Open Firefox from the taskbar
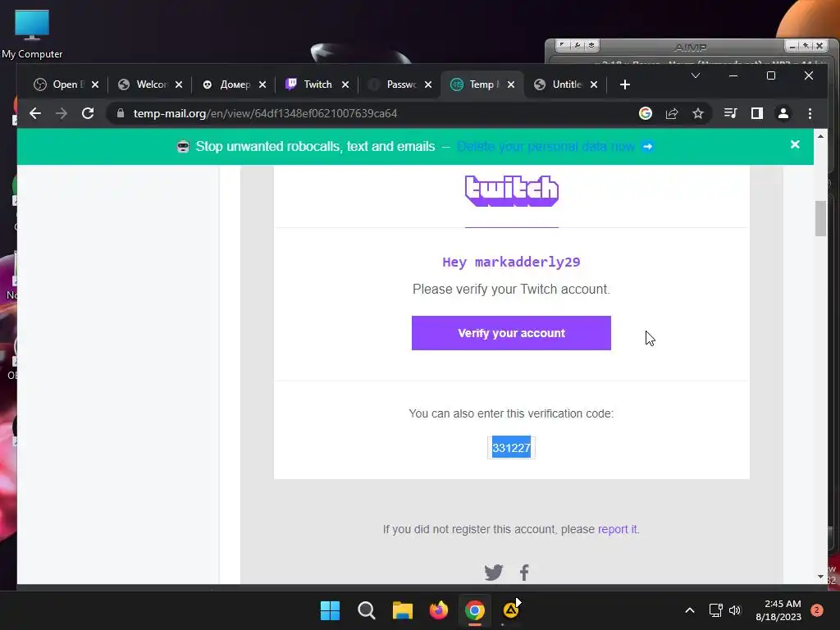Screen dimensions: 840x630 439,610
